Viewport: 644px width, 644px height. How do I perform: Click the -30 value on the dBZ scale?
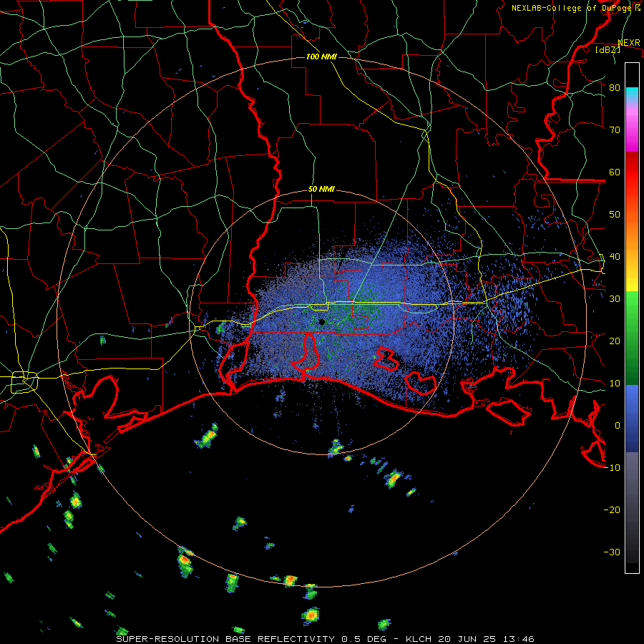(612, 552)
